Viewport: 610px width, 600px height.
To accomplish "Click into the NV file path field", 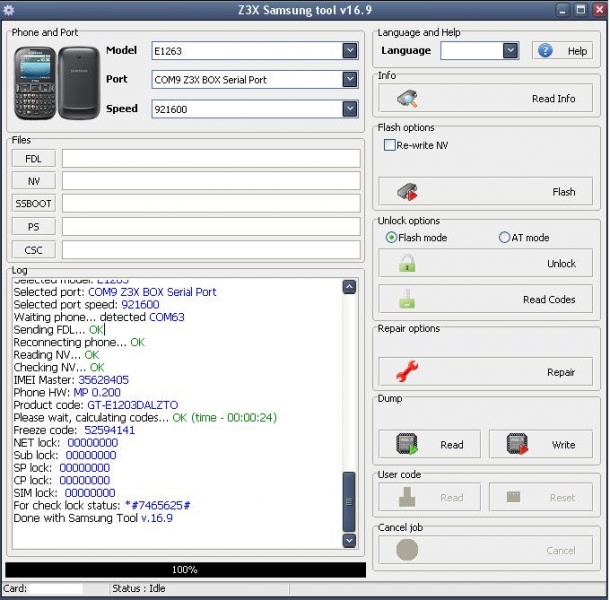I will click(x=211, y=181).
